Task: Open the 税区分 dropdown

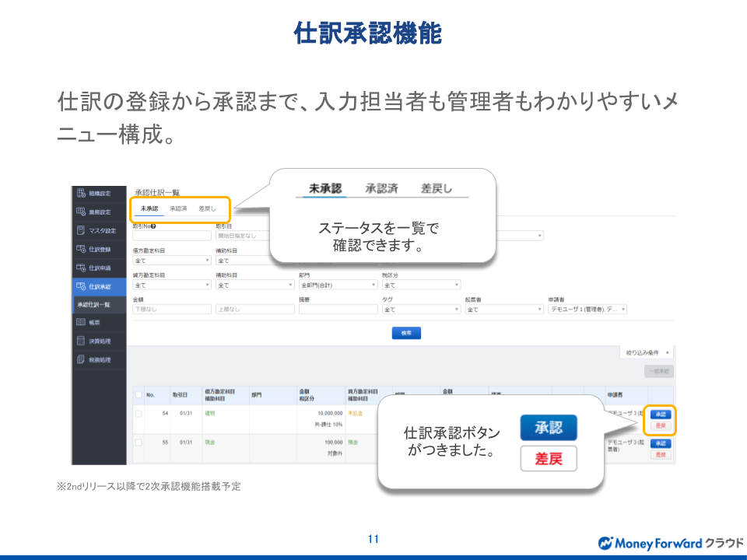Action: click(x=421, y=285)
